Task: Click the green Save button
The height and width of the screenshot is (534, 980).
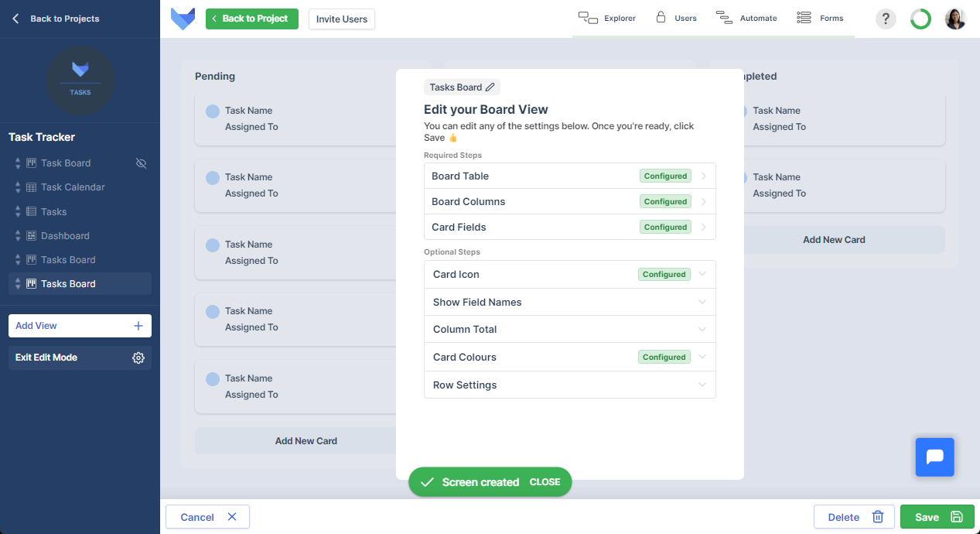Action: pyautogui.click(x=937, y=517)
